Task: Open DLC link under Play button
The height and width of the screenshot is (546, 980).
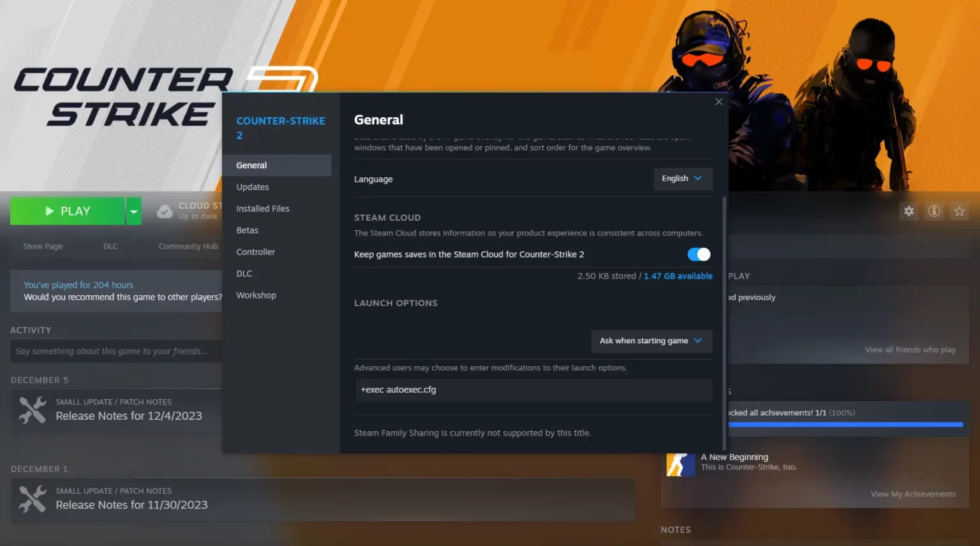Action: 110,246
